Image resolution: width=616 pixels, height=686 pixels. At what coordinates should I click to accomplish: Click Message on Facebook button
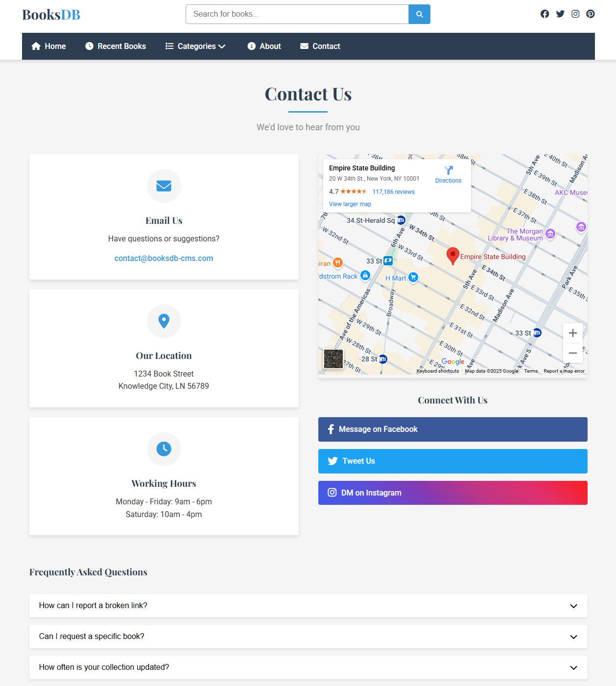(x=453, y=429)
